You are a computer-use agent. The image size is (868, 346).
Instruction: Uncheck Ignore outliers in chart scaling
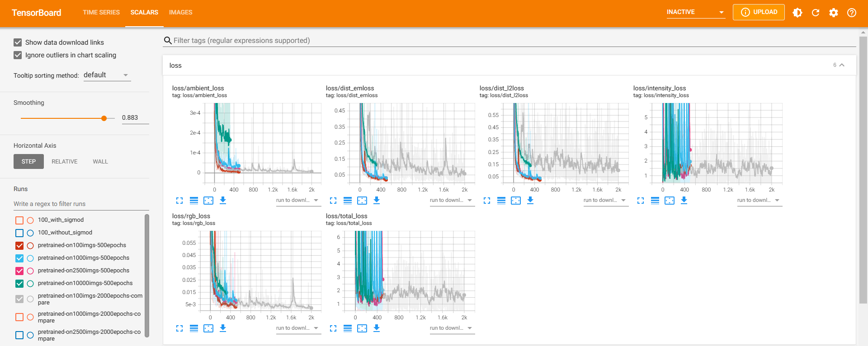coord(18,55)
